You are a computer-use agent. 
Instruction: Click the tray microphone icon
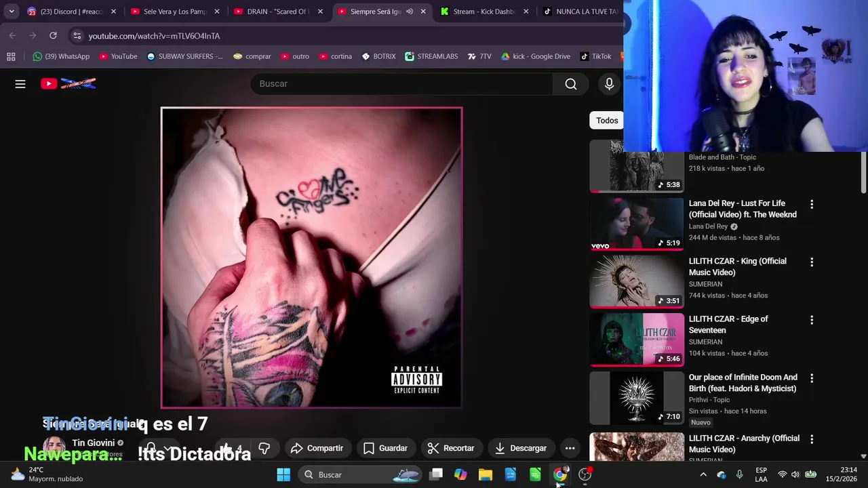[x=739, y=474]
